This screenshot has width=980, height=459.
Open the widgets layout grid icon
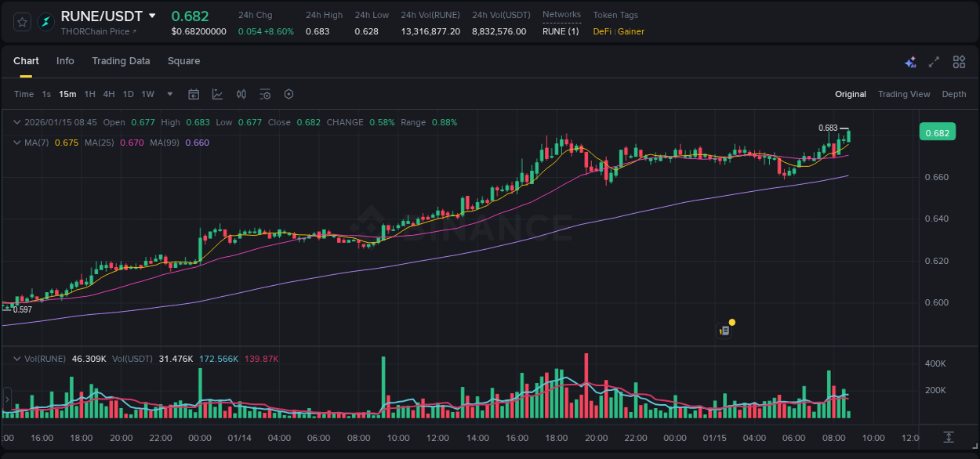pyautogui.click(x=958, y=61)
